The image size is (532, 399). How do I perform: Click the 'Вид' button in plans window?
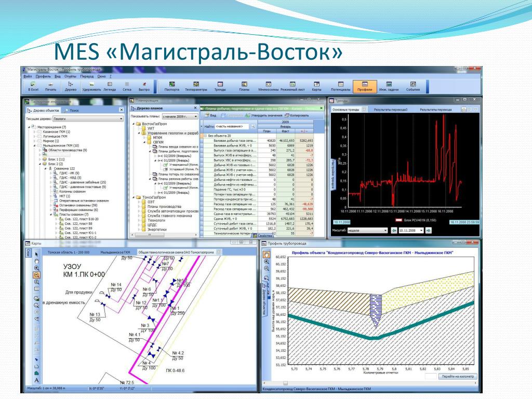pos(210,115)
